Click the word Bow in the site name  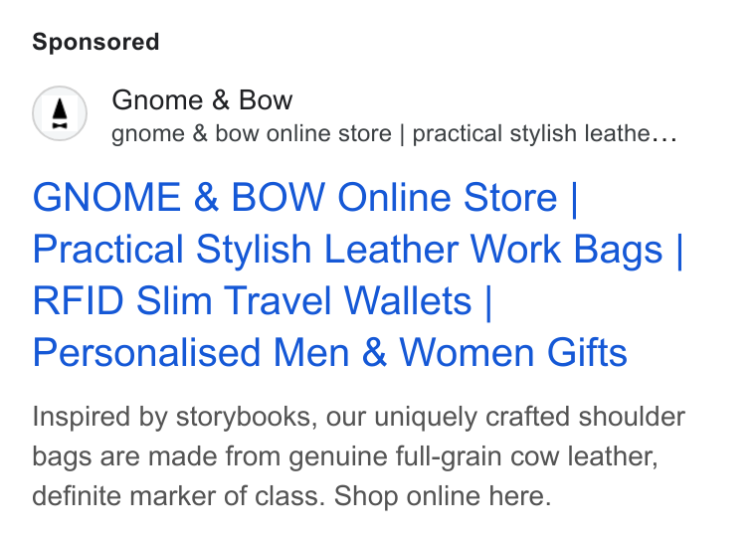pos(266,100)
